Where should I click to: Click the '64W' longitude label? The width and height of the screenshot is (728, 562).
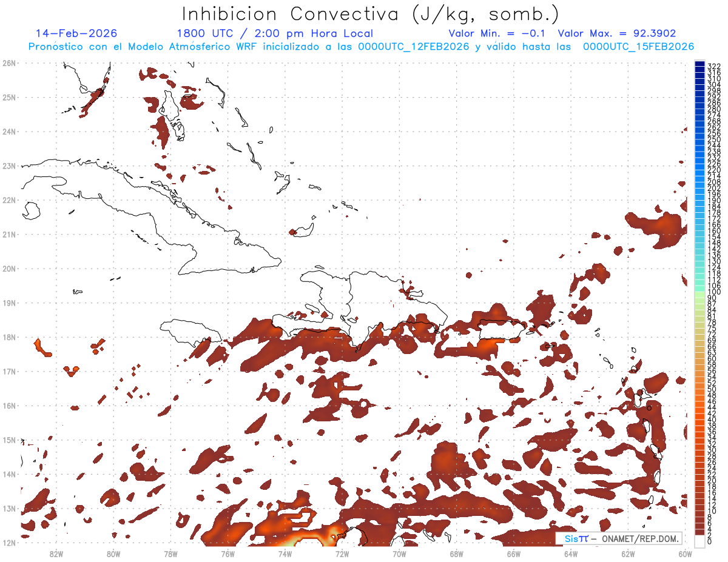click(571, 554)
